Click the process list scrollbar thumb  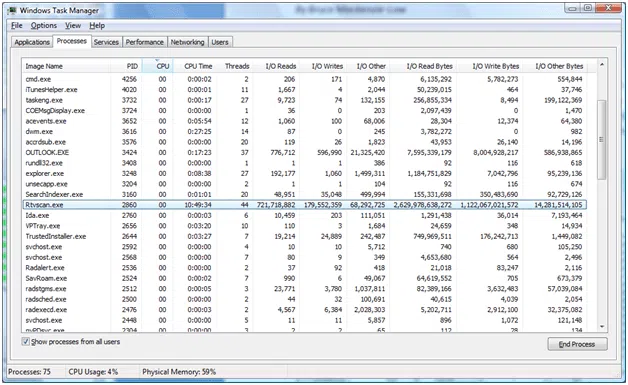tap(602, 139)
